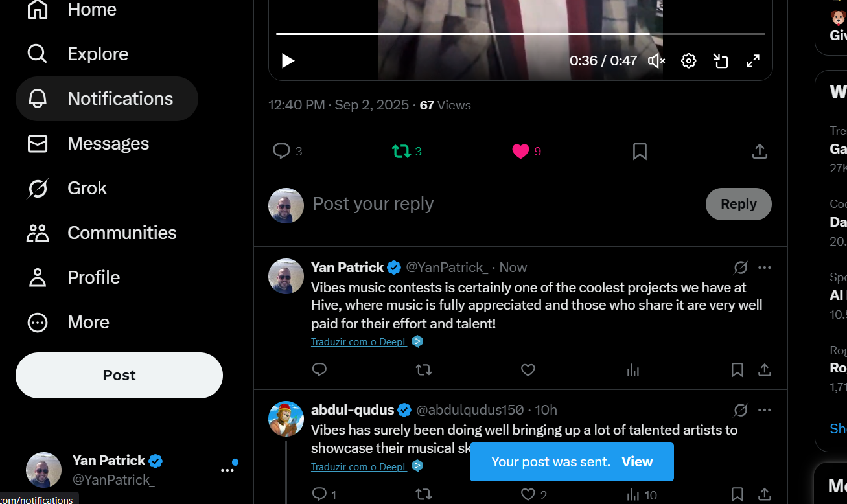The width and height of the screenshot is (847, 504).
Task: Click View in the post sent toast
Action: pos(637,462)
